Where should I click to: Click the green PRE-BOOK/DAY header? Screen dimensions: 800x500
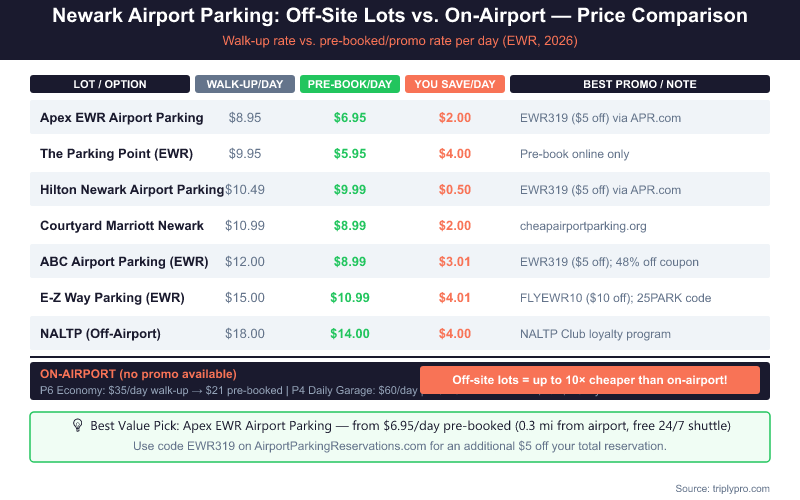(x=350, y=84)
